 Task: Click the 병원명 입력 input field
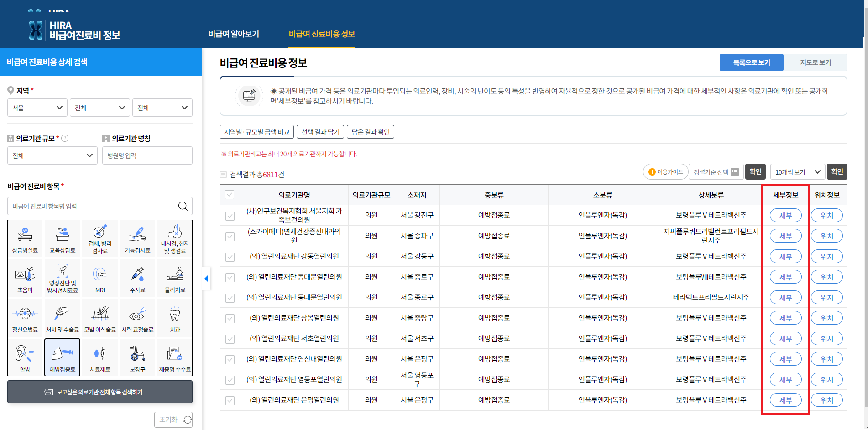(147, 155)
